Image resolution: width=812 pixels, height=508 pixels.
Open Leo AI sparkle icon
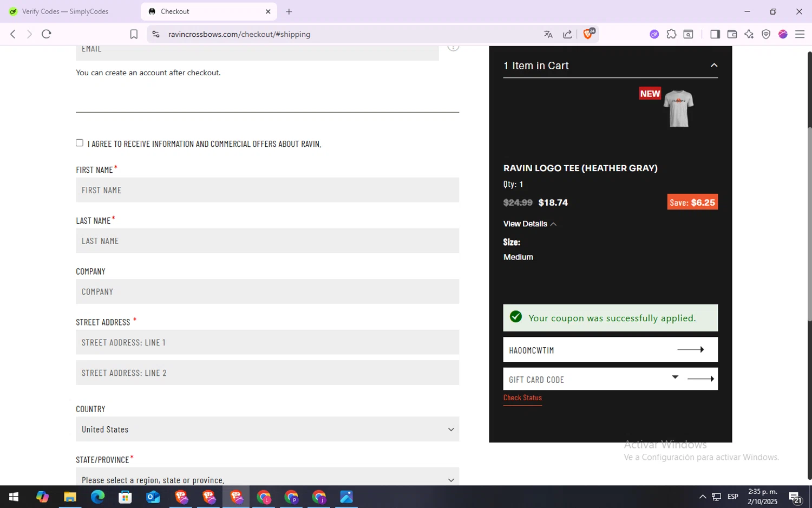click(x=749, y=34)
